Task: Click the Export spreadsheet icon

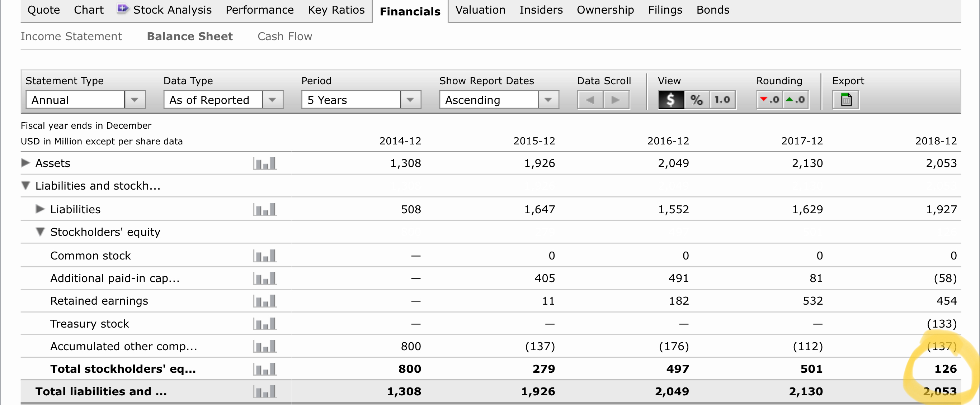Action: [x=845, y=100]
